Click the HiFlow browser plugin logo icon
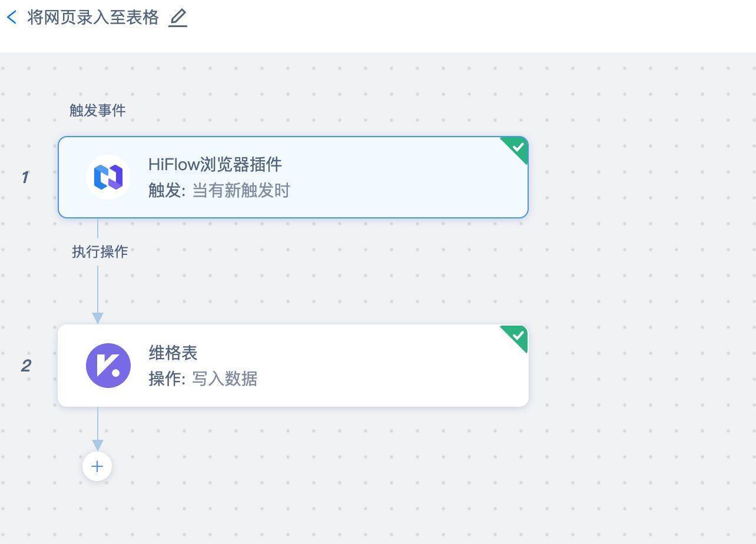The image size is (756, 544). [x=108, y=177]
